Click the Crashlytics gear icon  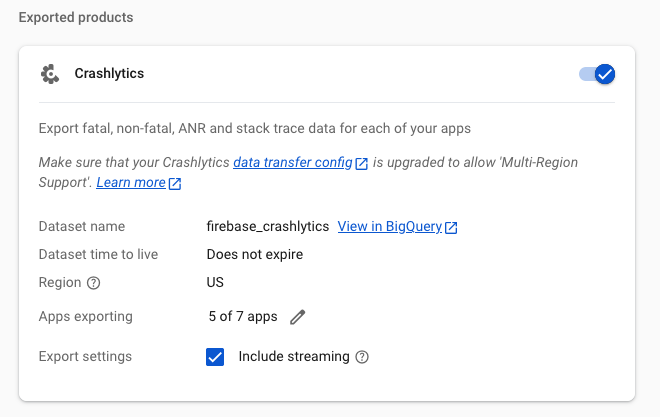click(50, 74)
